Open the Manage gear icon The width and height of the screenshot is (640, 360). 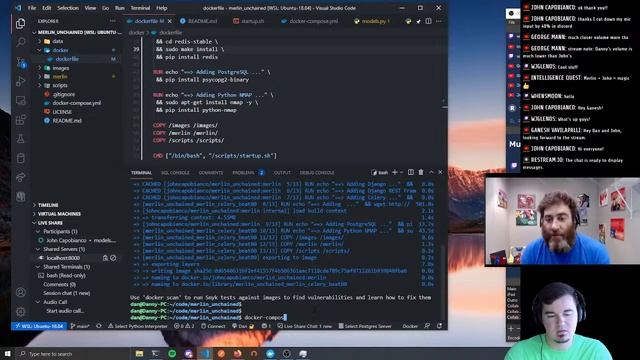pyautogui.click(x=20, y=311)
